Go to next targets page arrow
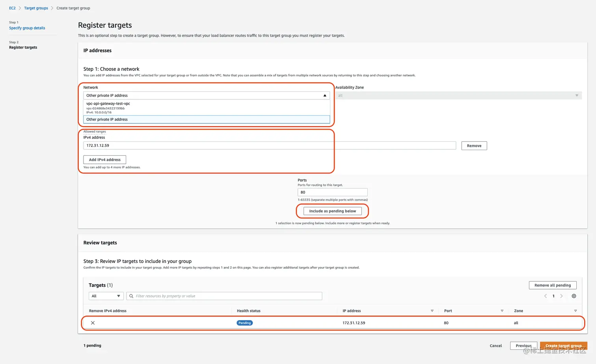The image size is (596, 364). [561, 296]
